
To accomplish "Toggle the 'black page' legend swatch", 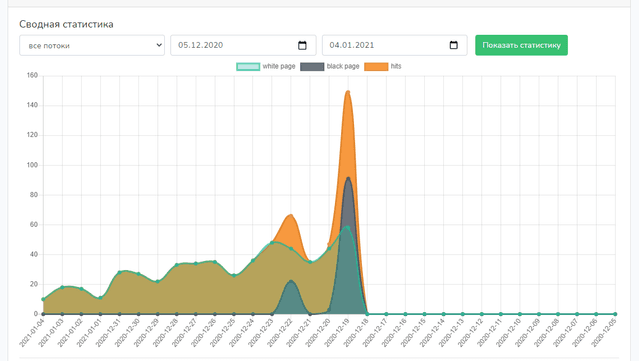I will tap(312, 66).
